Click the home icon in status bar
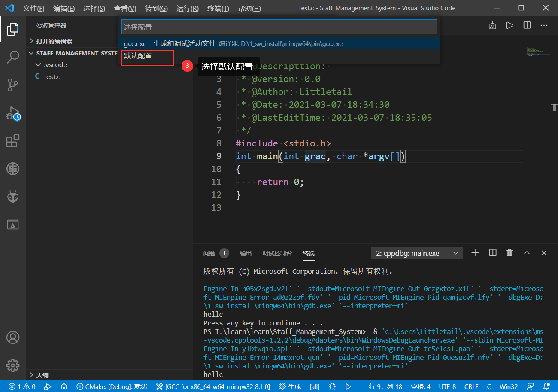 64,386
